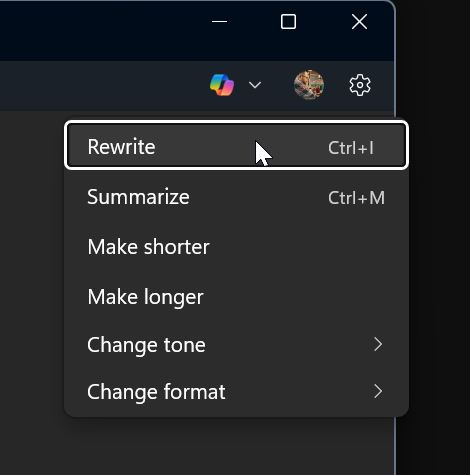This screenshot has width=470, height=475.
Task: Click the empty toolbar space left of Copilot
Action: pyautogui.click(x=100, y=85)
